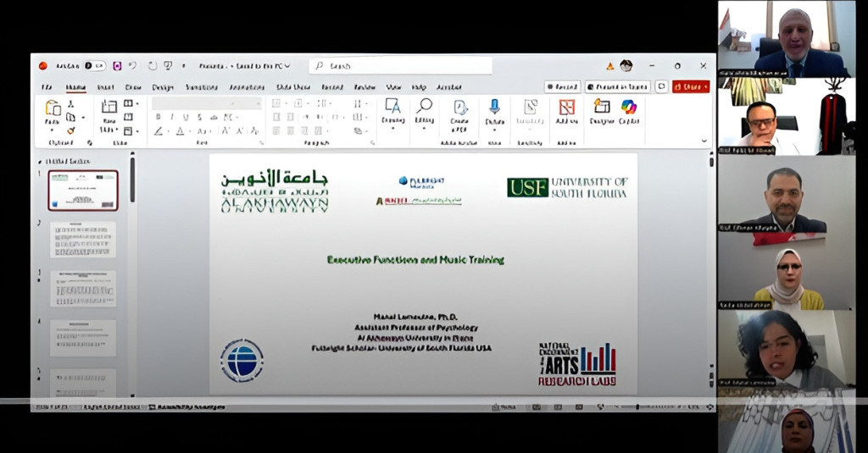
Task: Open the Animations ribbon tab
Action: 247,87
